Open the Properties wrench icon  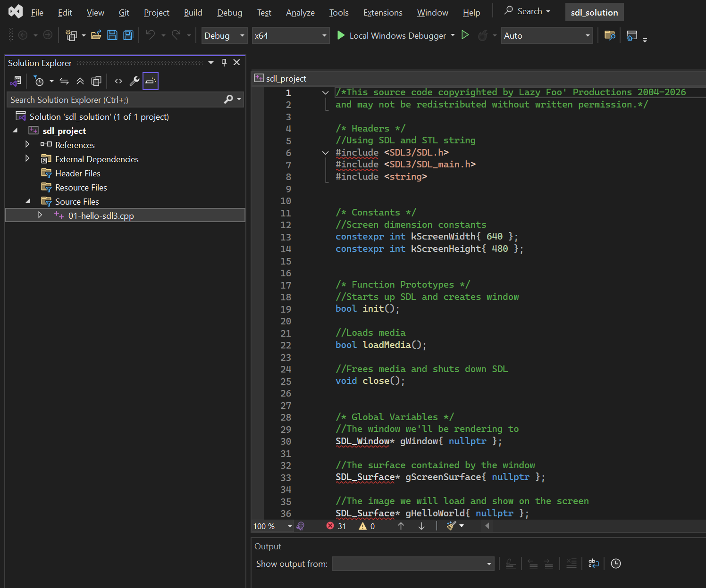click(134, 81)
